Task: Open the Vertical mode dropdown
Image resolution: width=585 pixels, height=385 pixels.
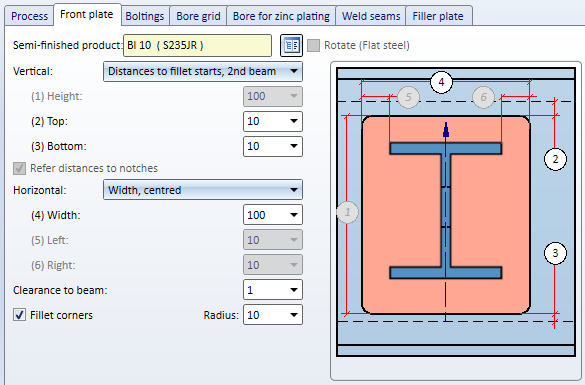Action: (203, 71)
